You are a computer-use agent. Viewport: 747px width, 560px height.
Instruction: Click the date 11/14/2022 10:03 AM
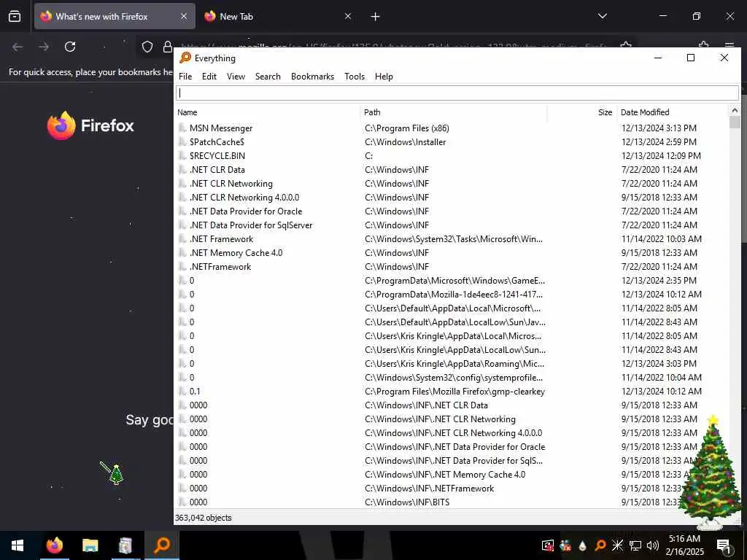click(x=662, y=239)
